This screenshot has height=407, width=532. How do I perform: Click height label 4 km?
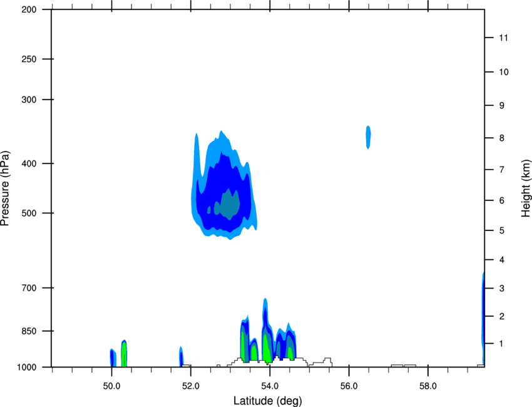(502, 260)
